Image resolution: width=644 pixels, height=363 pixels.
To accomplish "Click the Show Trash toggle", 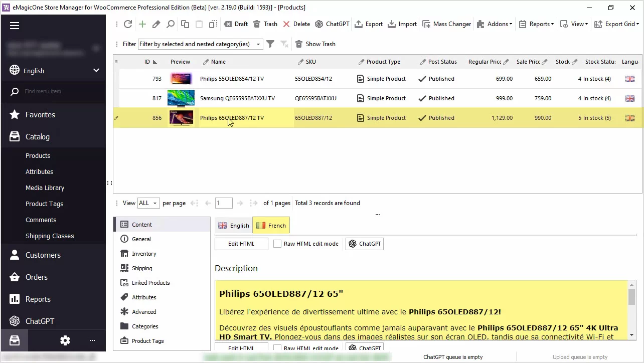I will [x=315, y=44].
